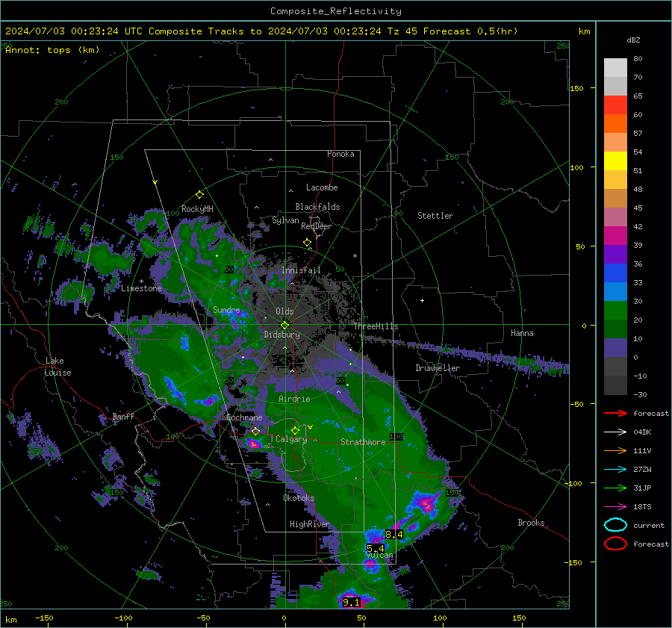Click the 'Annot: tops (km)' label
This screenshot has width=672, height=628.
click(x=52, y=50)
